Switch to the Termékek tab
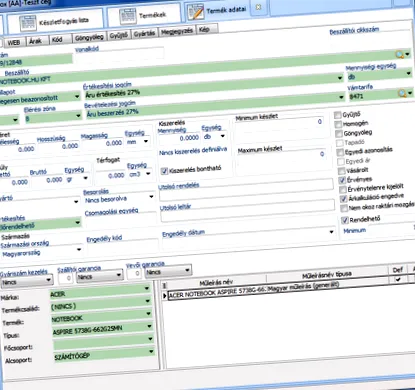Screen dimensions: 415x390 tap(143, 16)
